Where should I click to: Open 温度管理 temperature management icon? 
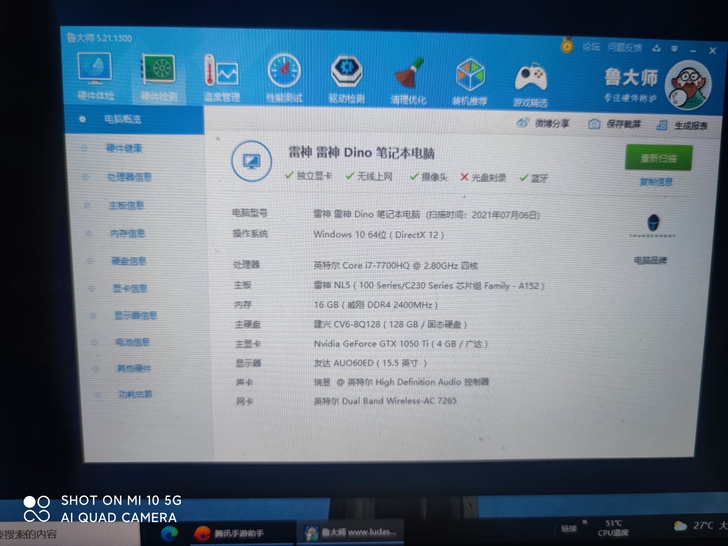(x=221, y=78)
